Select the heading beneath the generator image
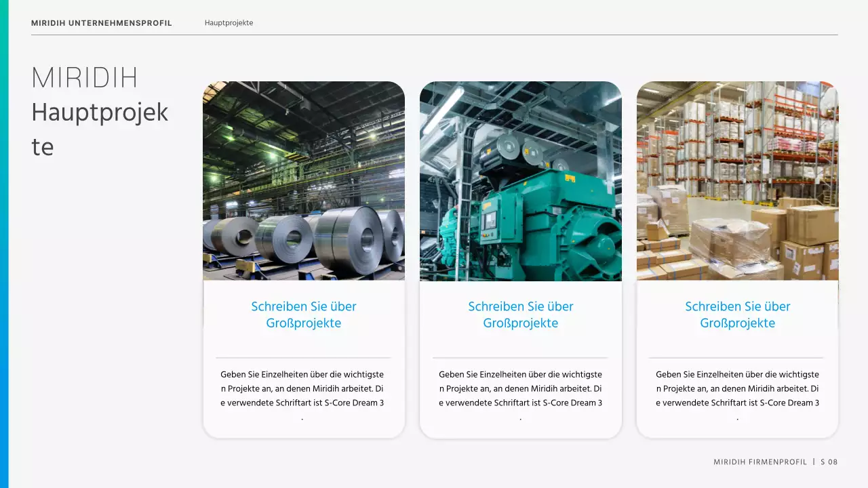The height and width of the screenshot is (488, 868). [520, 314]
